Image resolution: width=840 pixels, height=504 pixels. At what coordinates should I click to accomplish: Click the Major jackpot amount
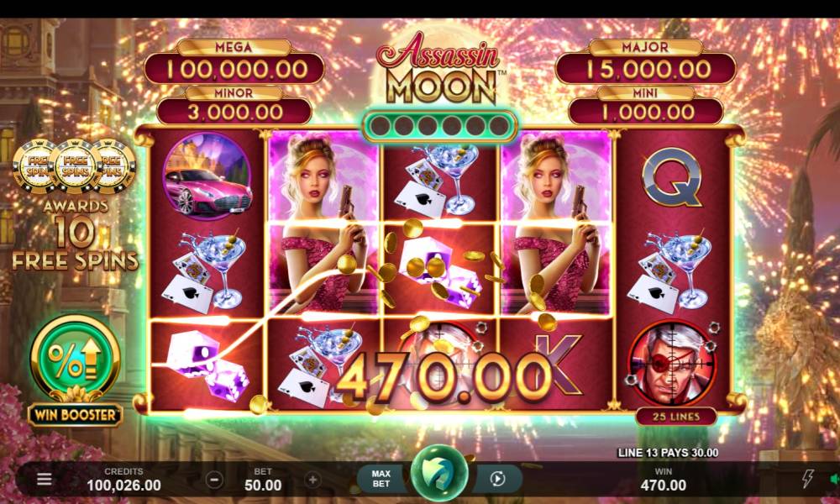645,69
